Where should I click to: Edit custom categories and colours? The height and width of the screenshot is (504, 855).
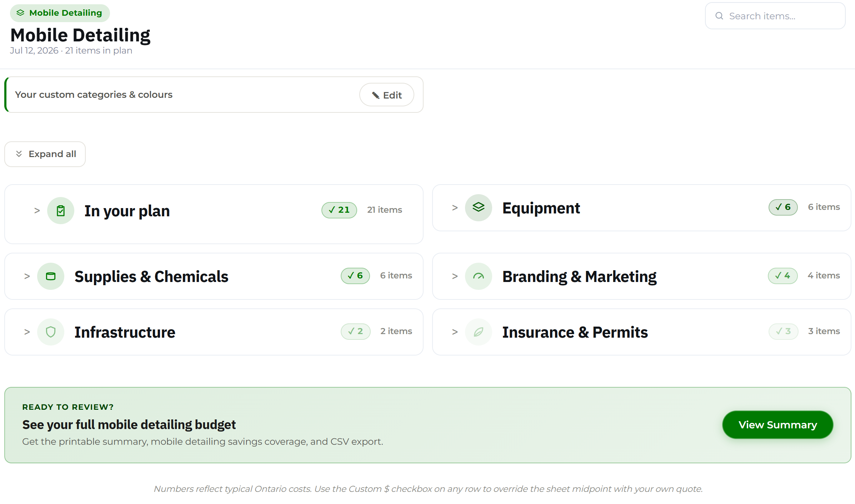click(x=386, y=95)
